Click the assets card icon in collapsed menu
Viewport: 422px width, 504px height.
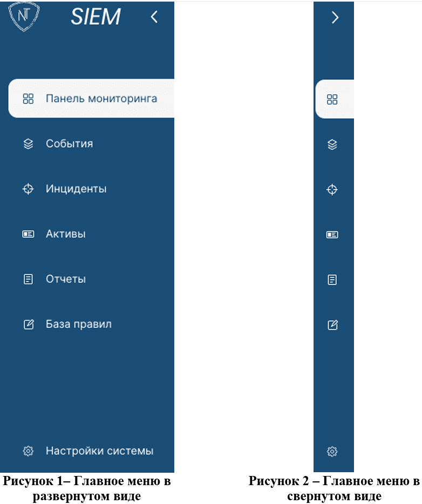[x=332, y=234]
